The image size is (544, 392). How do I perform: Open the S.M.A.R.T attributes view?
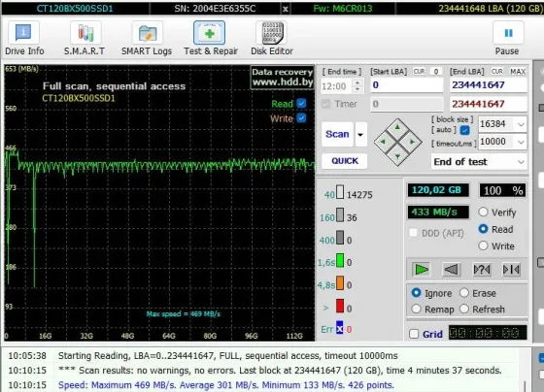[x=85, y=38]
